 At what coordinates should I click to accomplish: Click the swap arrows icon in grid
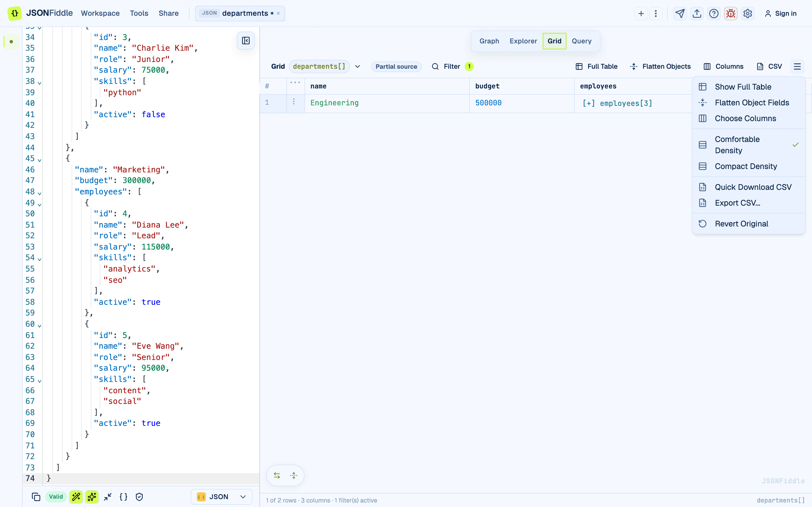277,475
